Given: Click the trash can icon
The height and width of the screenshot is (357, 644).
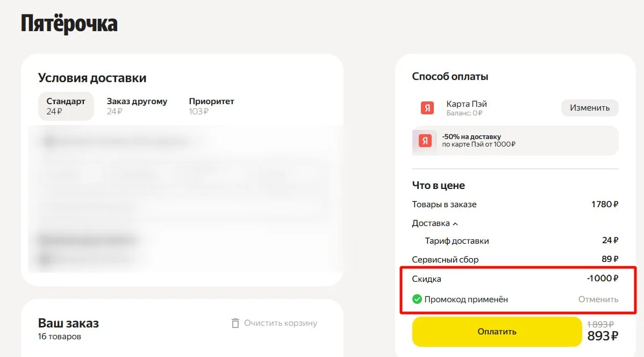Looking at the screenshot, I should [235, 323].
